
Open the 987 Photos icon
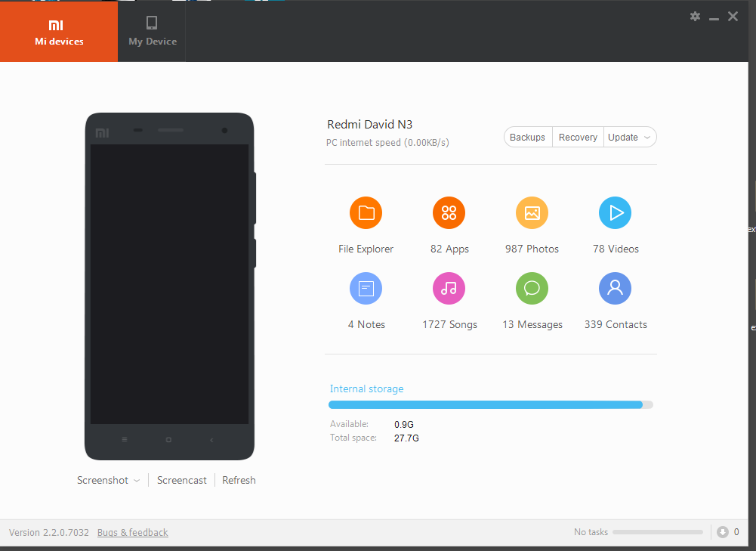[532, 213]
